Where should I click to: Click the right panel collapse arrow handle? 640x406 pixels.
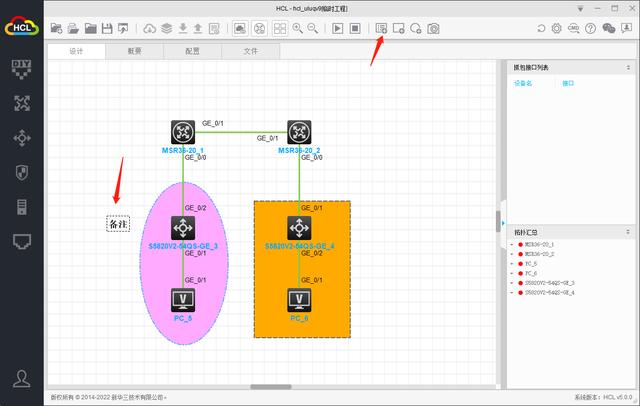coord(503,223)
